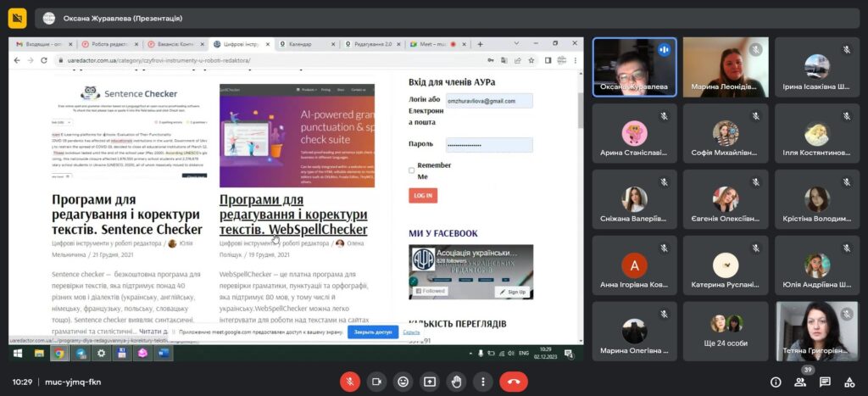868x396 pixels.
Task: Open the emoji reactions picker
Action: click(403, 382)
